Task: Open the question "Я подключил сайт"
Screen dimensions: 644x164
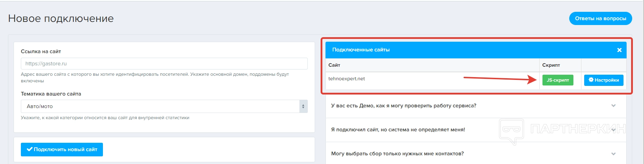Action: click(x=398, y=130)
